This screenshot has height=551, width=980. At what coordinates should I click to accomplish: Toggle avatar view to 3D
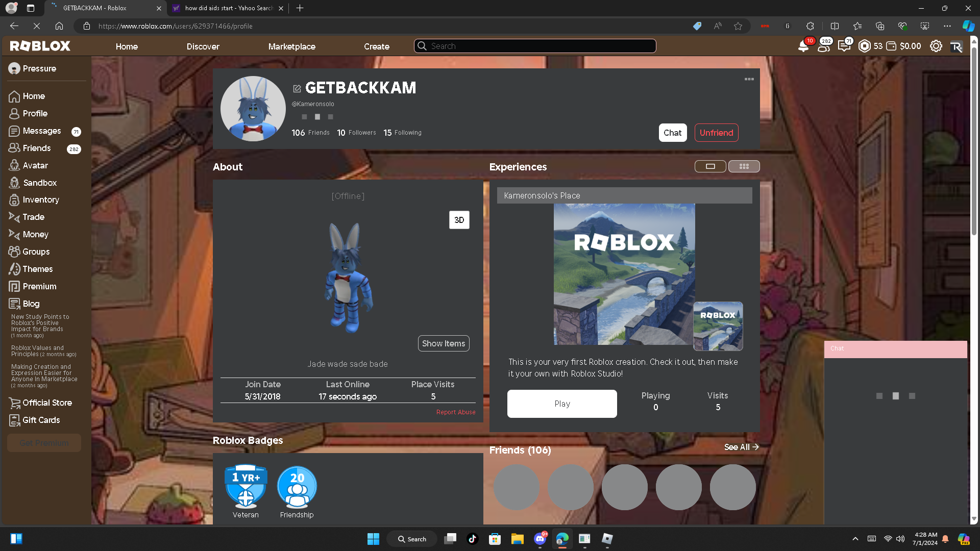click(x=459, y=220)
